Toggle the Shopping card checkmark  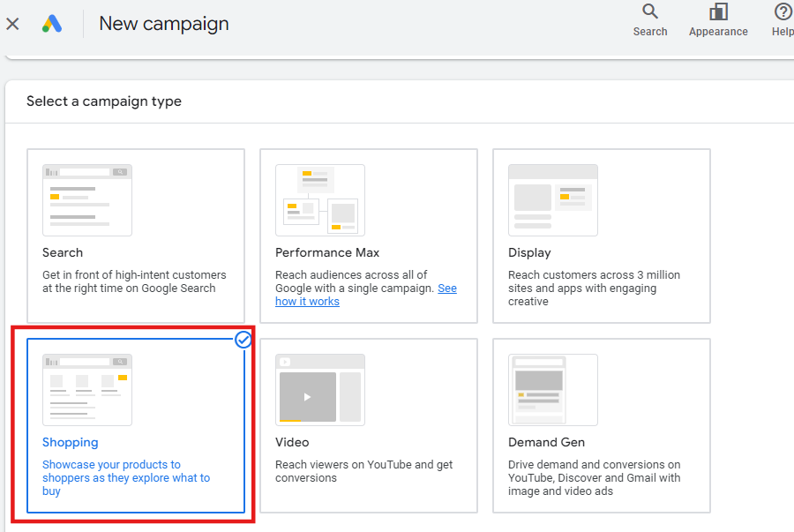coord(243,340)
